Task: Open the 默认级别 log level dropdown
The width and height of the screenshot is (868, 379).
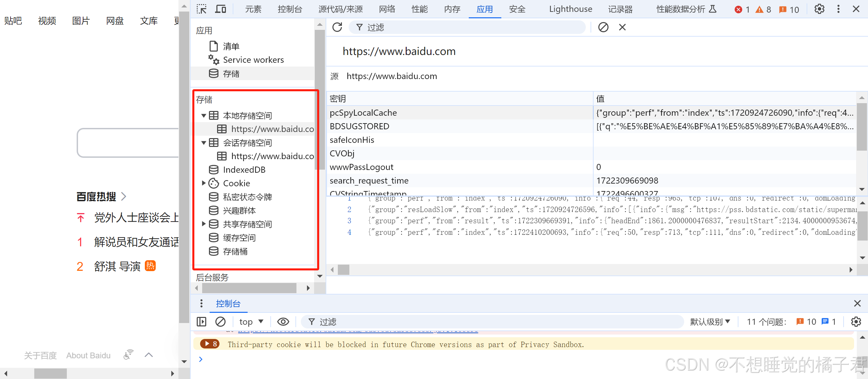Action: click(x=710, y=322)
